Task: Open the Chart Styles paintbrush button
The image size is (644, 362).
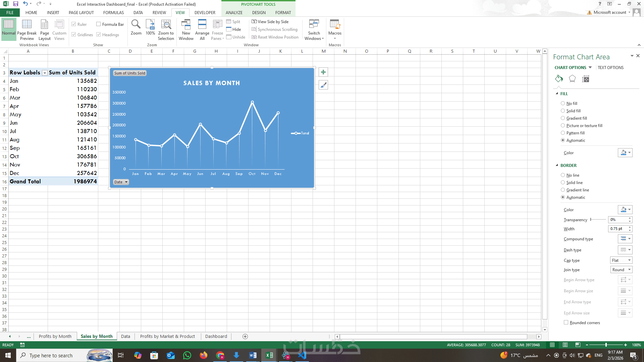Action: point(323,85)
